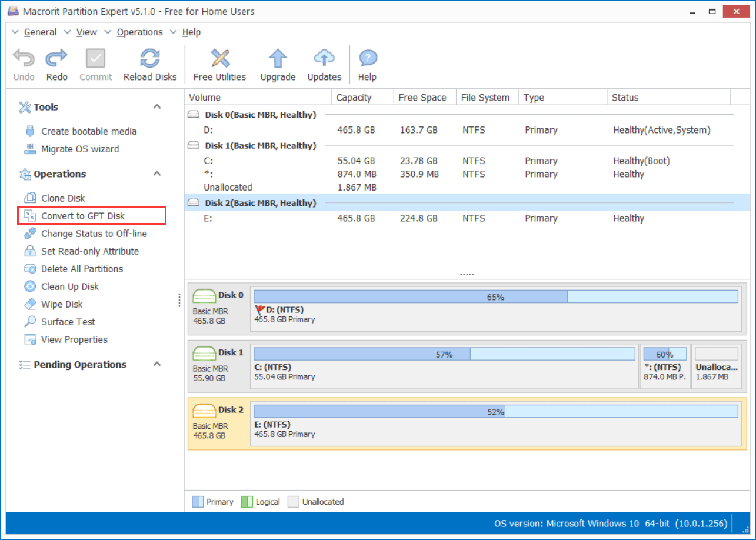Open the View menu

[86, 32]
